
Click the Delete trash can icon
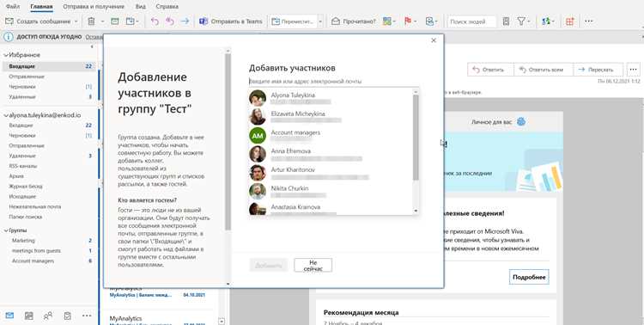91,21
